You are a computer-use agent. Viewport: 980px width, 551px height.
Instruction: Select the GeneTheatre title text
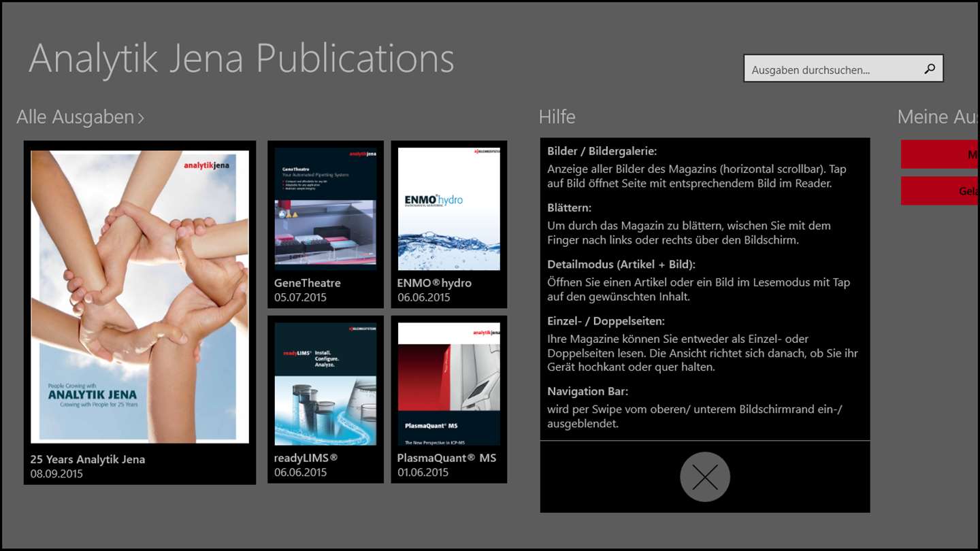point(308,283)
